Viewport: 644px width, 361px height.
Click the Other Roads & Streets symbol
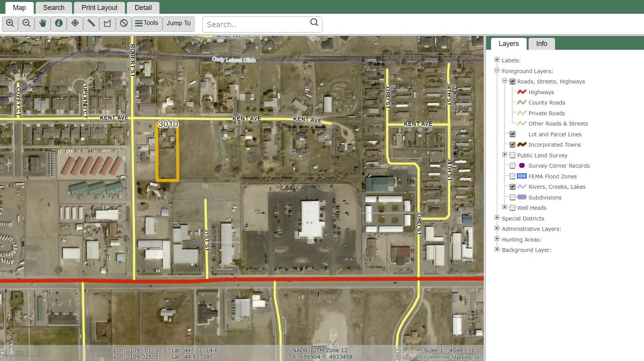tap(522, 123)
